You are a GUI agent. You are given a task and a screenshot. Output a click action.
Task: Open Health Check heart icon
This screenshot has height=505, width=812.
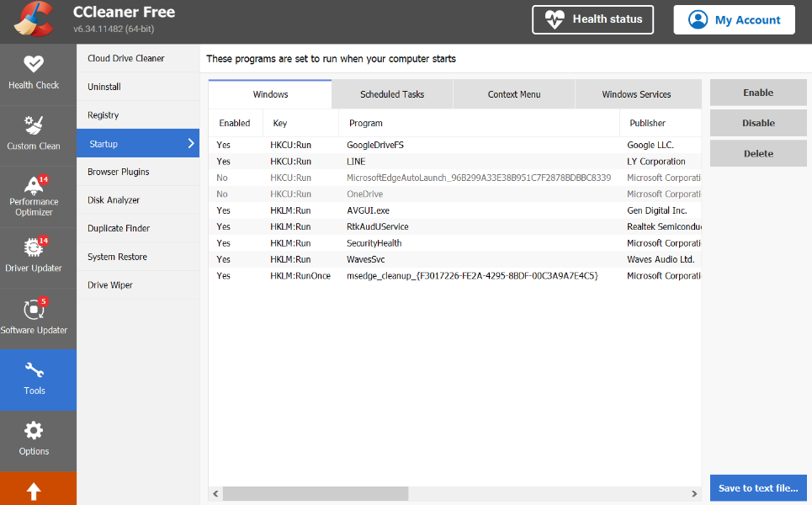[34, 64]
